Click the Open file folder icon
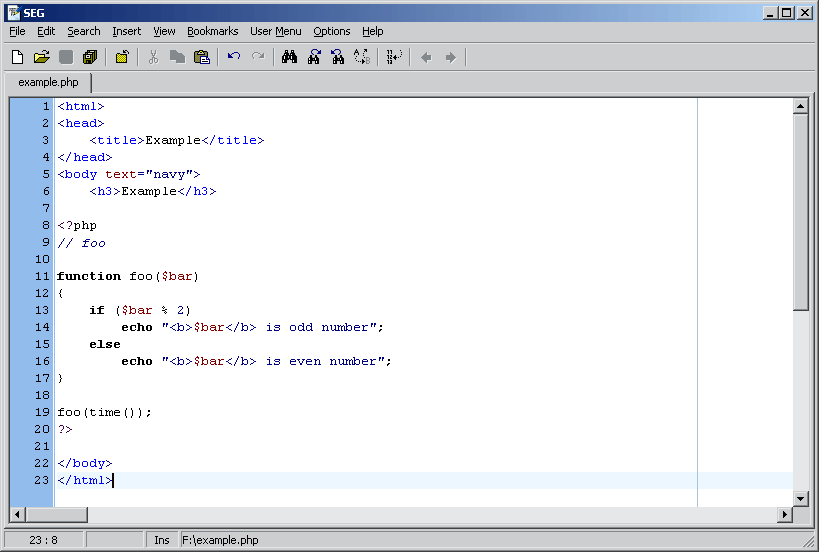This screenshot has height=552, width=819. pyautogui.click(x=42, y=57)
